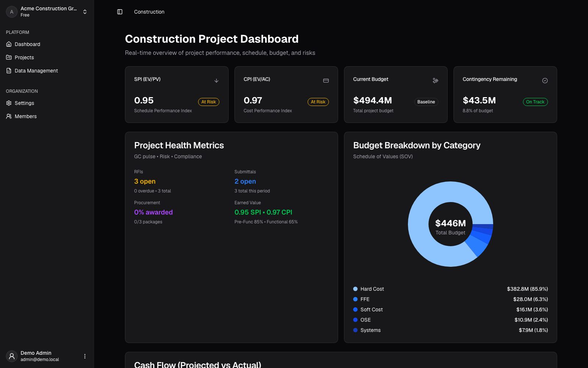Viewport: 588px width, 368px height.
Task: Click the Acme organization avatar letter A
Action: pos(12,12)
